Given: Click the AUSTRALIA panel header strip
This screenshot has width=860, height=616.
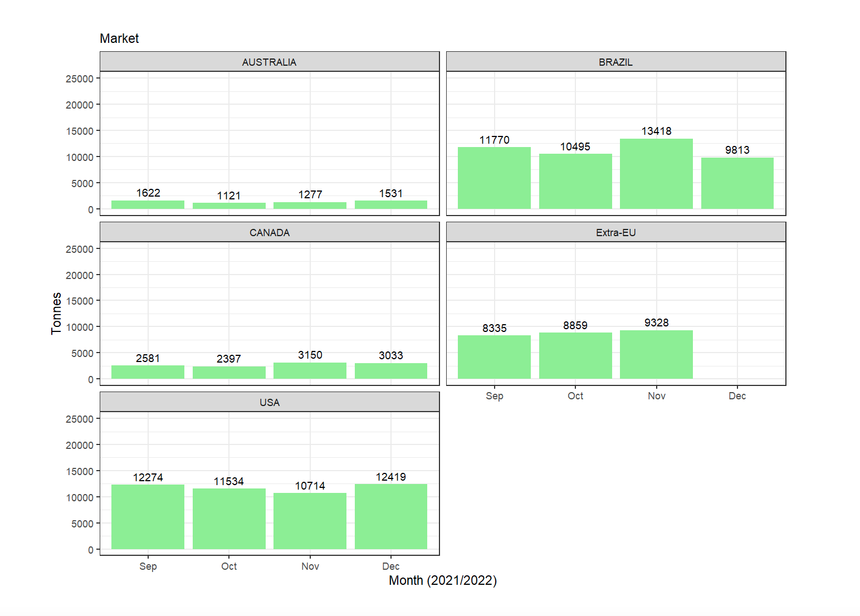Looking at the screenshot, I should tap(270, 62).
